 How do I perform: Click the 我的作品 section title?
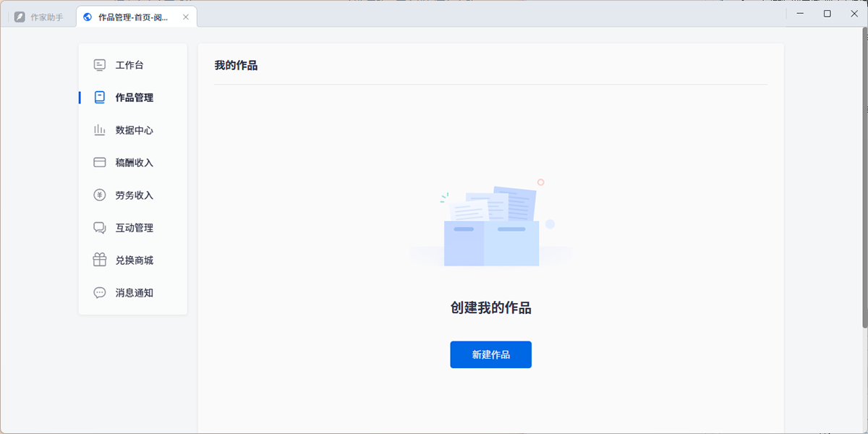[x=236, y=66]
